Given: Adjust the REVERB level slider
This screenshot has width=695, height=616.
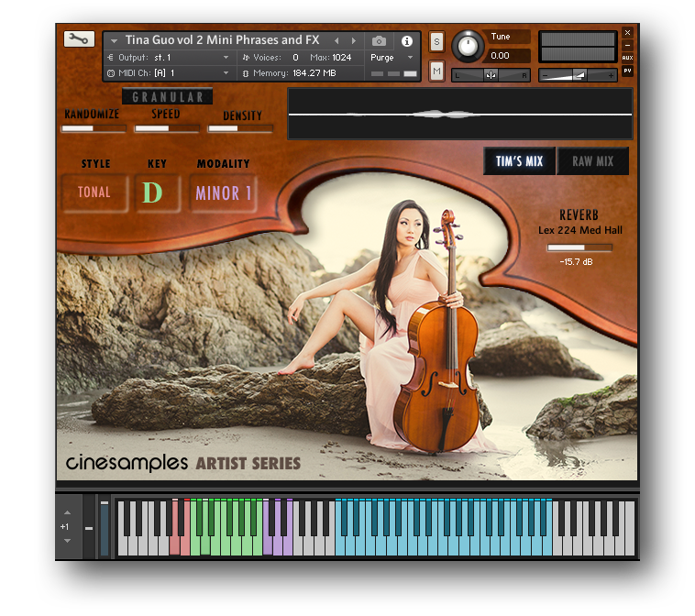Looking at the screenshot, I should pos(579,247).
